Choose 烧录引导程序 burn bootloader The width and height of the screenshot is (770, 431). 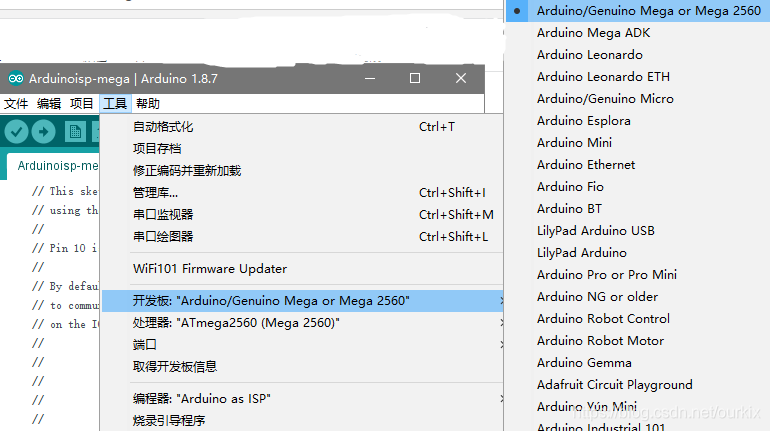click(302, 421)
